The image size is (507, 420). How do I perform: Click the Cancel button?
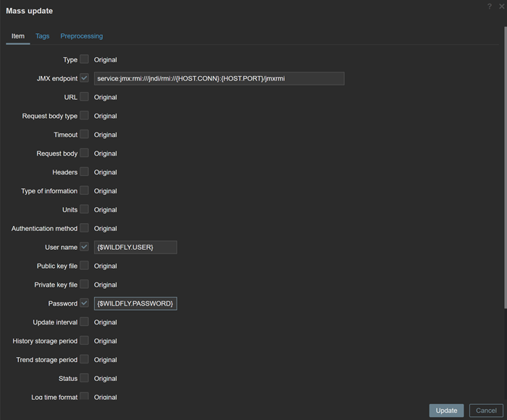486,411
